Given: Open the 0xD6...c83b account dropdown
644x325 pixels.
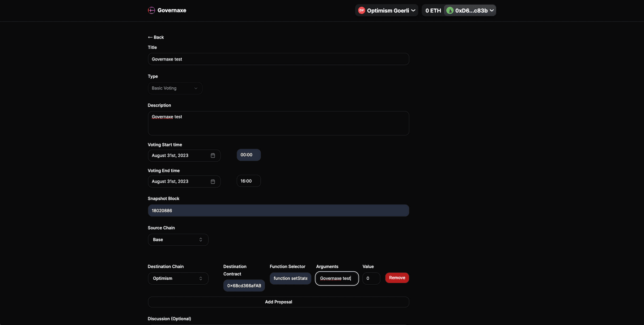Looking at the screenshot, I should 470,10.
